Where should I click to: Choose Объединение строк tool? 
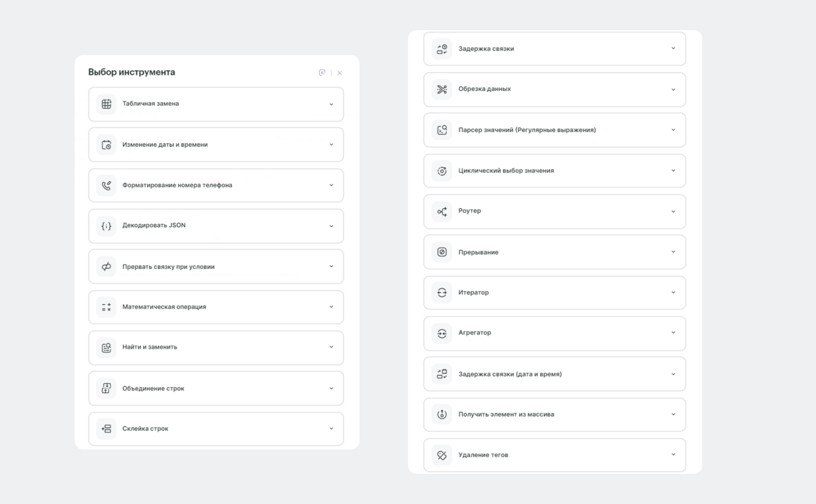(x=153, y=388)
